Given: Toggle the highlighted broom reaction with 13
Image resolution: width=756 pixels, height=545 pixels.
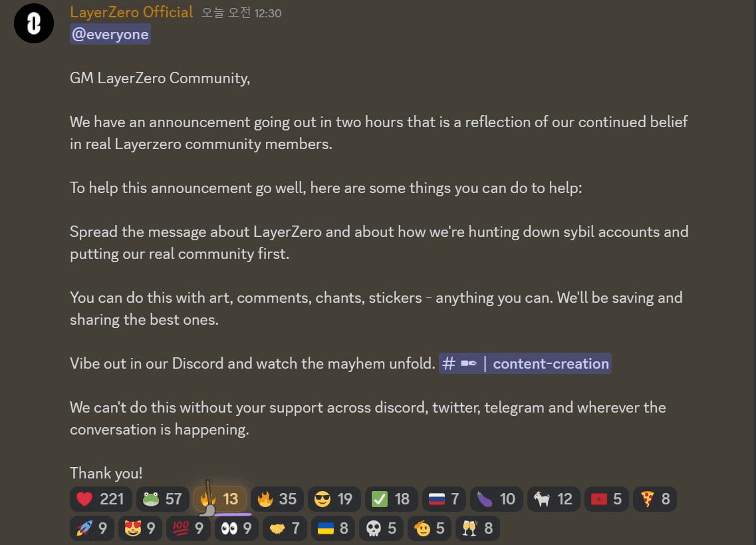Looking at the screenshot, I should [x=220, y=498].
